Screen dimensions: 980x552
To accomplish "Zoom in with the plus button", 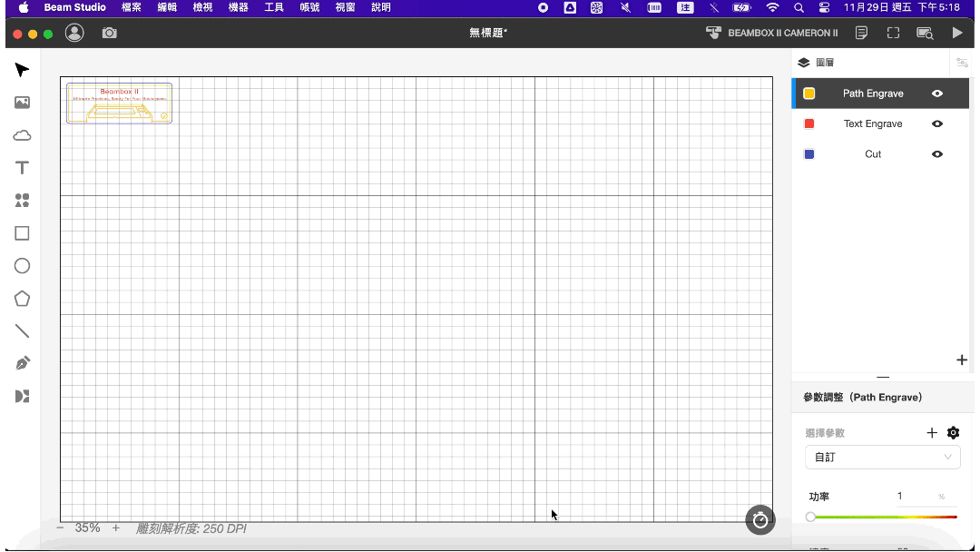I will tap(115, 528).
